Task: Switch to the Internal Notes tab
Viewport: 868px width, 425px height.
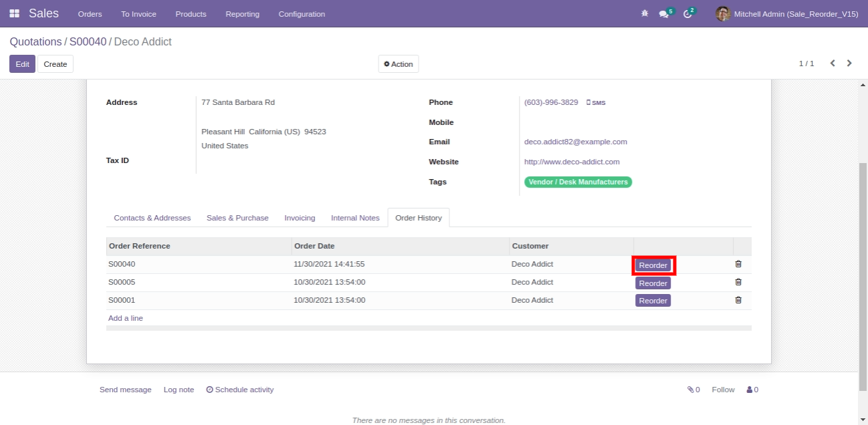Action: (x=355, y=218)
